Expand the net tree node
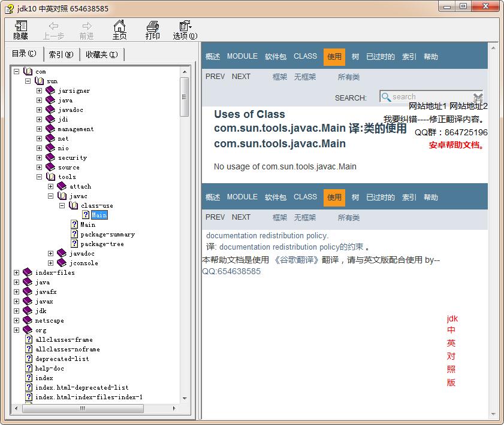 39,138
